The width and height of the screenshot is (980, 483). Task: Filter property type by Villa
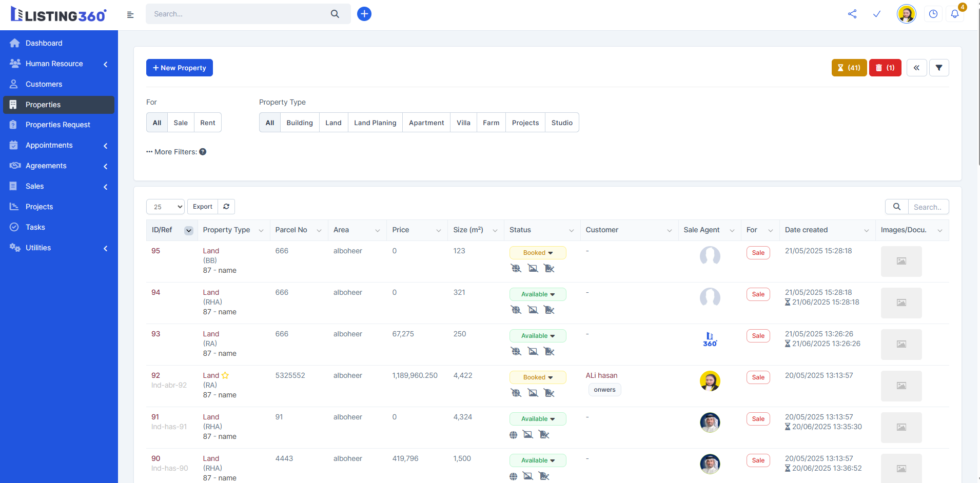[463, 123]
